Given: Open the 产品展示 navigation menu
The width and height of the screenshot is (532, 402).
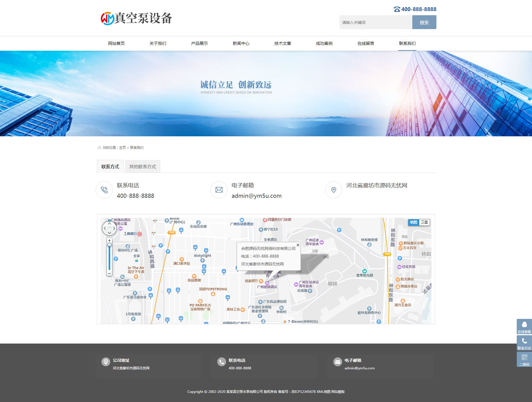Looking at the screenshot, I should tap(199, 43).
